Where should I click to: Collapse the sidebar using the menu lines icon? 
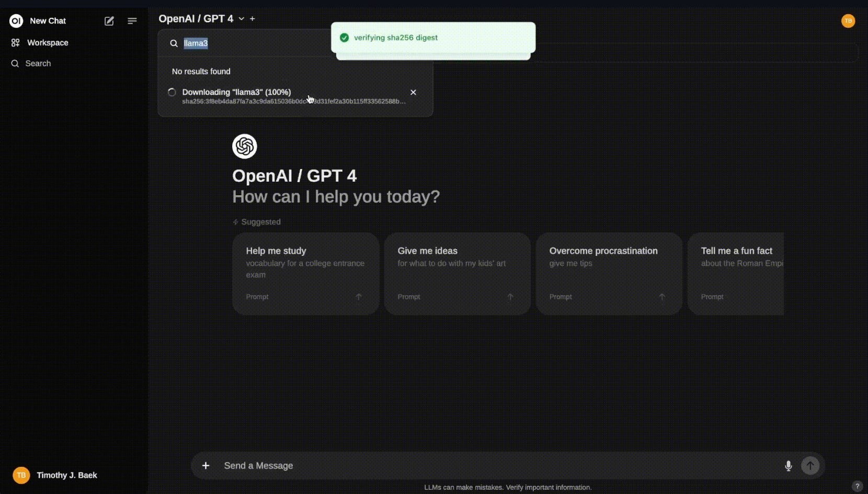tap(132, 21)
